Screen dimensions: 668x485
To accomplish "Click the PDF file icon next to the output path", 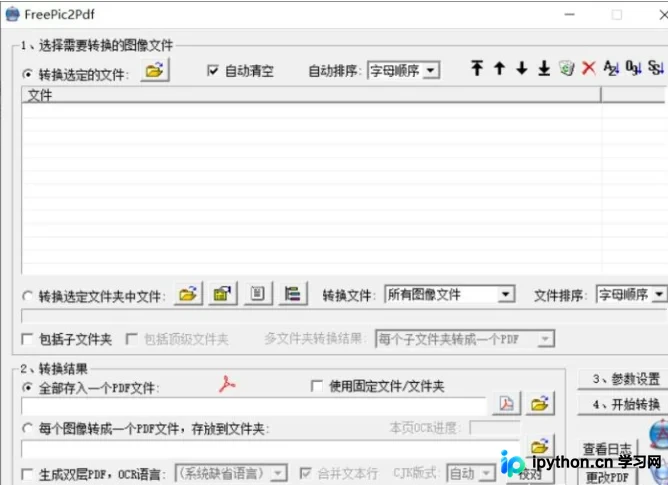I will click(506, 403).
